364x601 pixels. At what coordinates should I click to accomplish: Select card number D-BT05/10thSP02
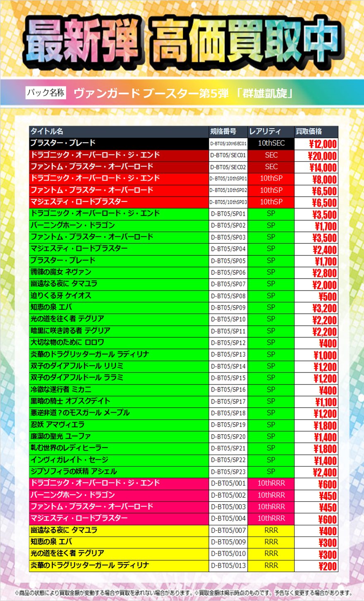(x=228, y=190)
